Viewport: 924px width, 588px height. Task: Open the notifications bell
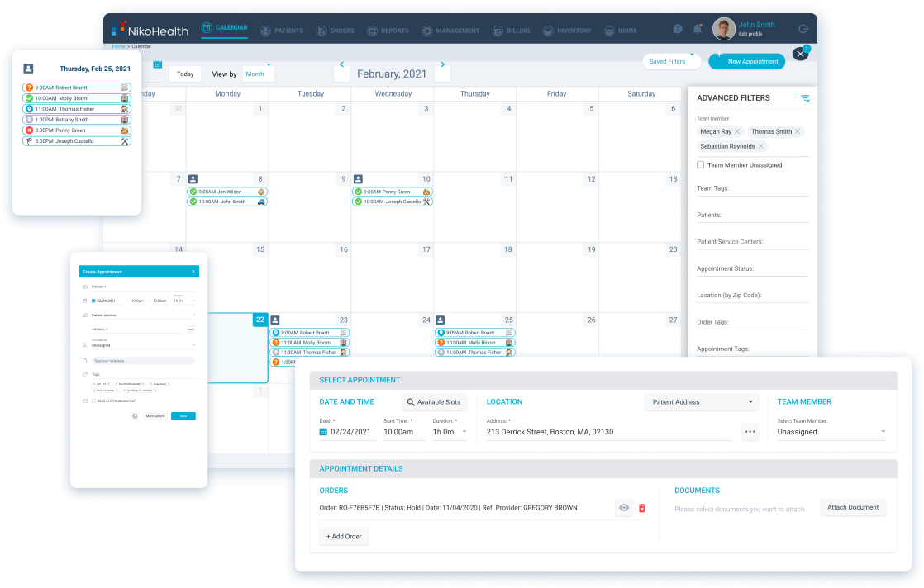(x=697, y=29)
